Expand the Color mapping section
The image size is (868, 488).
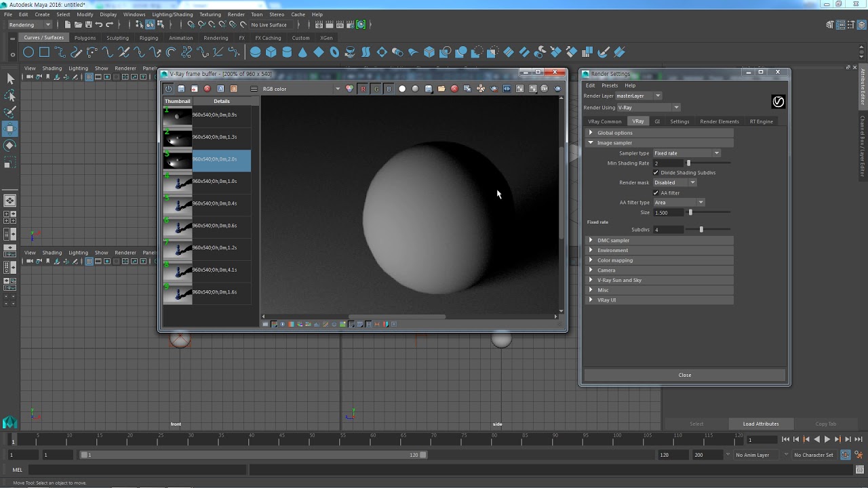click(x=659, y=260)
